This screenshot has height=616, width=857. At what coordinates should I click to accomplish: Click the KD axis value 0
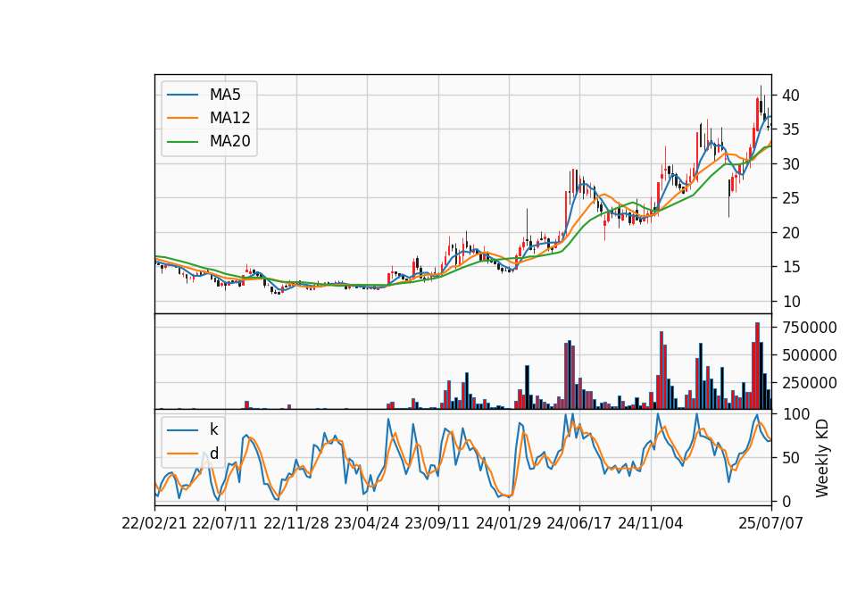coord(786,501)
